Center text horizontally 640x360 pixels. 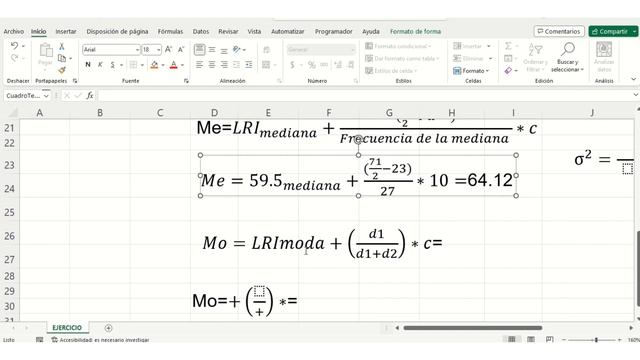coord(212,64)
